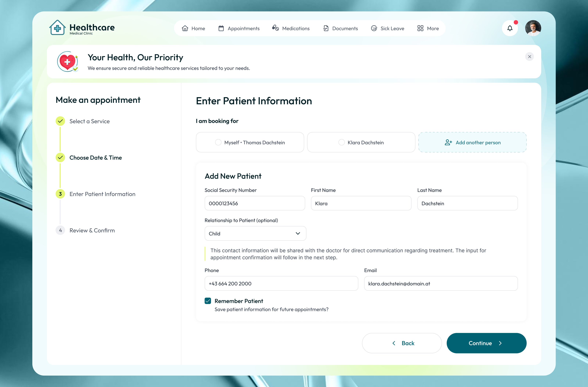Click the Sick Leave face icon
588x387 pixels.
(x=374, y=29)
